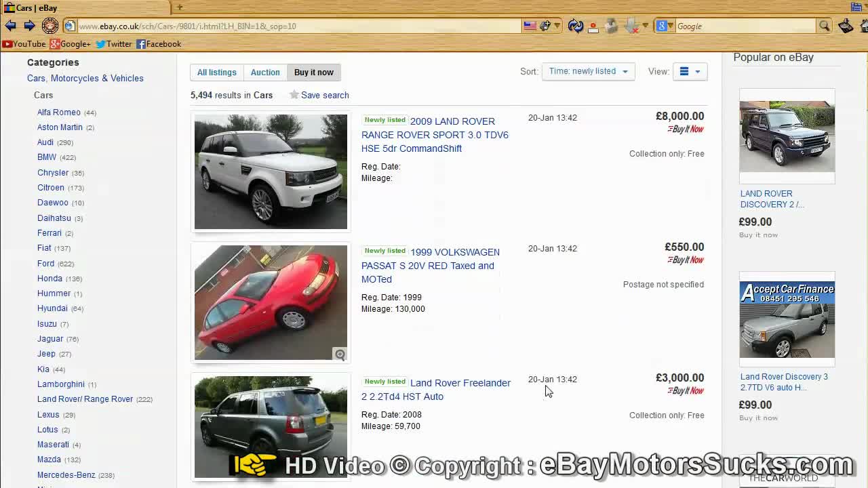
Task: Click the round lion emblem toolbar icon
Action: [50, 26]
